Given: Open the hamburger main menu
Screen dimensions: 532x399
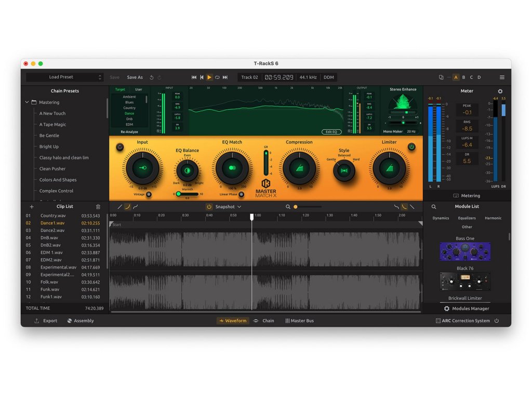Looking at the screenshot, I should pos(502,77).
